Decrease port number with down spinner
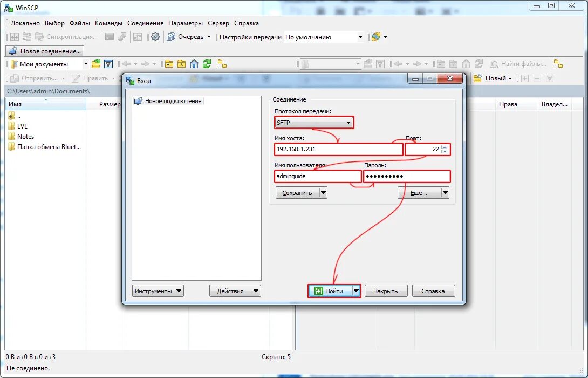 tap(445, 151)
